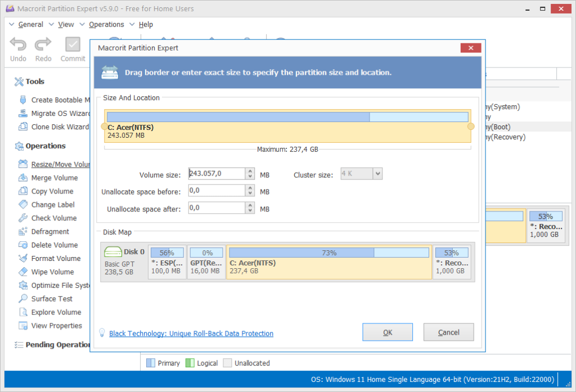The height and width of the screenshot is (392, 576).
Task: Confirm partition resize with OK
Action: (387, 332)
